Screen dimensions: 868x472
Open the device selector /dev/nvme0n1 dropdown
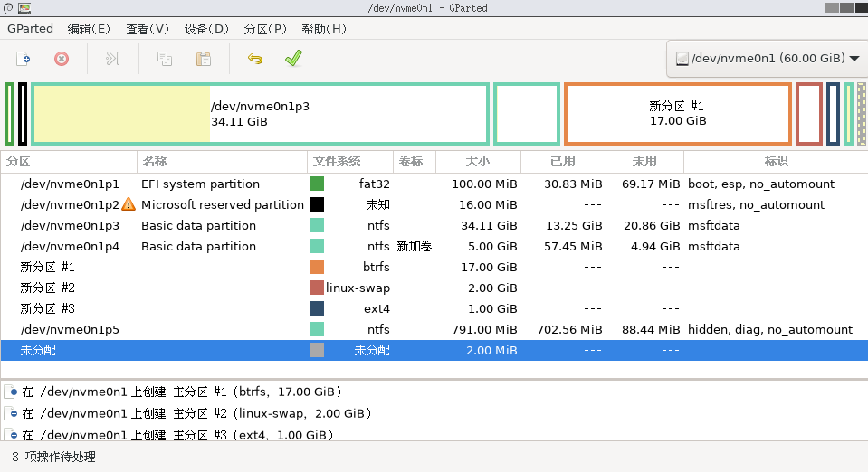coord(768,58)
